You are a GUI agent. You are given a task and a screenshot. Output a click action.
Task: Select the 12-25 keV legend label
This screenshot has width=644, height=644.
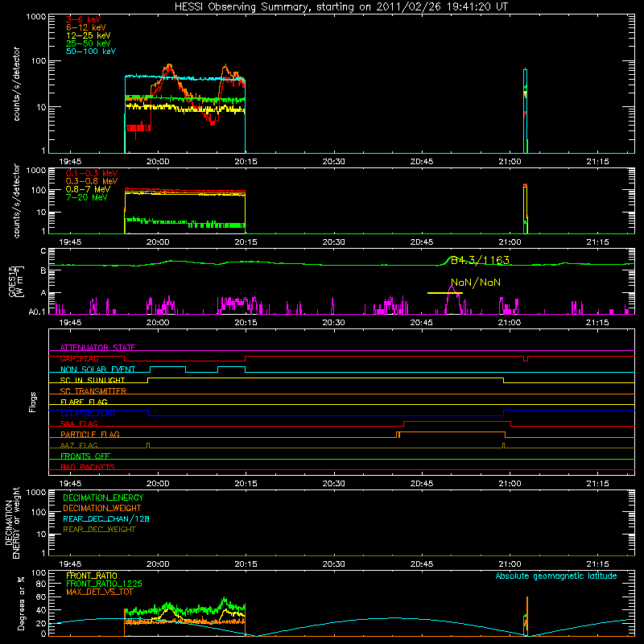89,35
